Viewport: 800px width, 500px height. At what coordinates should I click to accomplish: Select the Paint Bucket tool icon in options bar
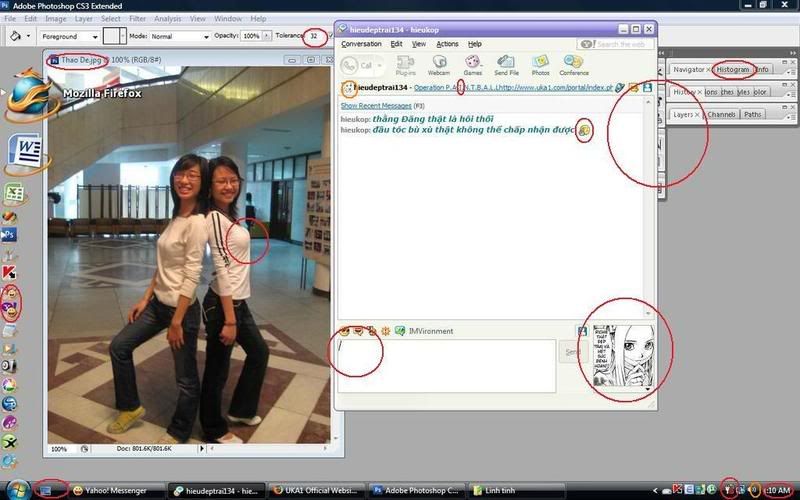[x=15, y=36]
